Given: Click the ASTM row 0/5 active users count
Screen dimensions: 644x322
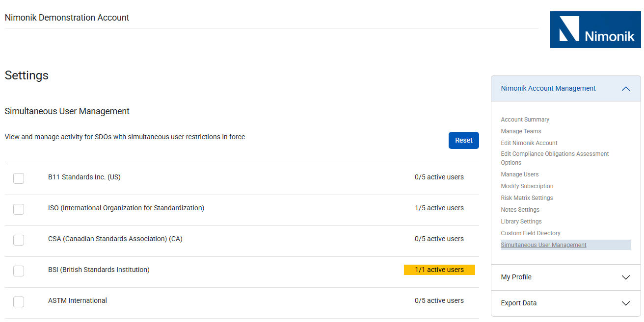Looking at the screenshot, I should [439, 300].
